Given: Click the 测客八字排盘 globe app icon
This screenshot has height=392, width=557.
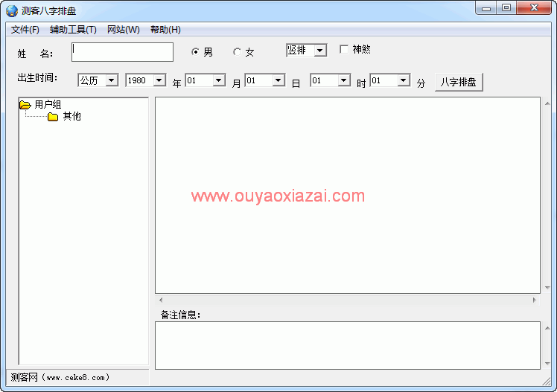Looking at the screenshot, I should pos(12,11).
